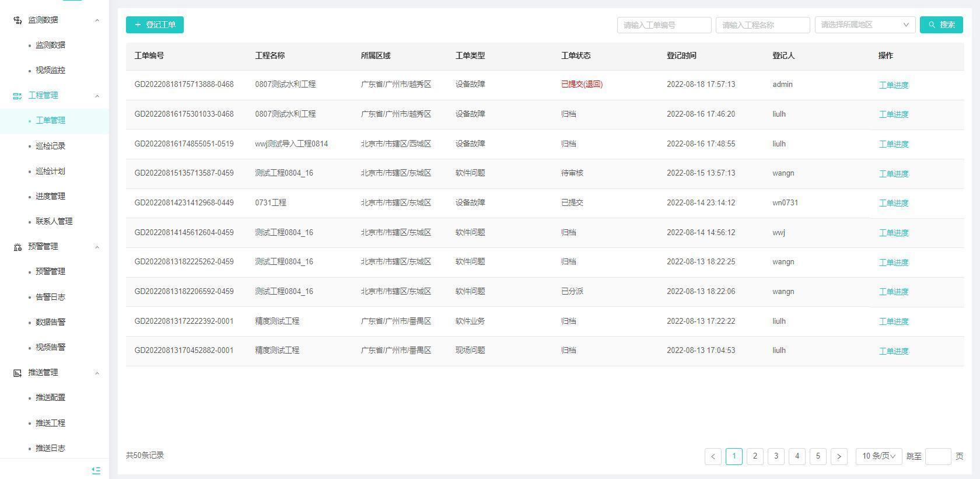980x479 pixels.
Task: Click the 推送管理 section icon in sidebar
Action: point(17,373)
